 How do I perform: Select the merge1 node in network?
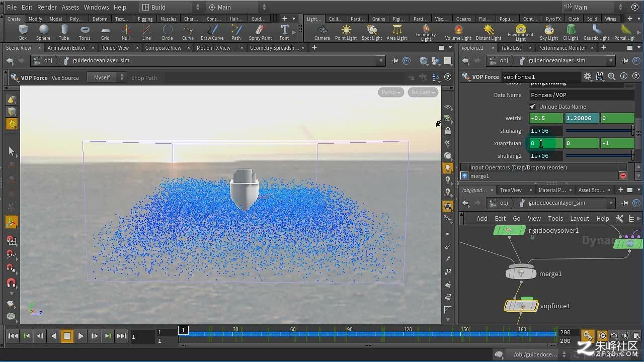point(521,273)
